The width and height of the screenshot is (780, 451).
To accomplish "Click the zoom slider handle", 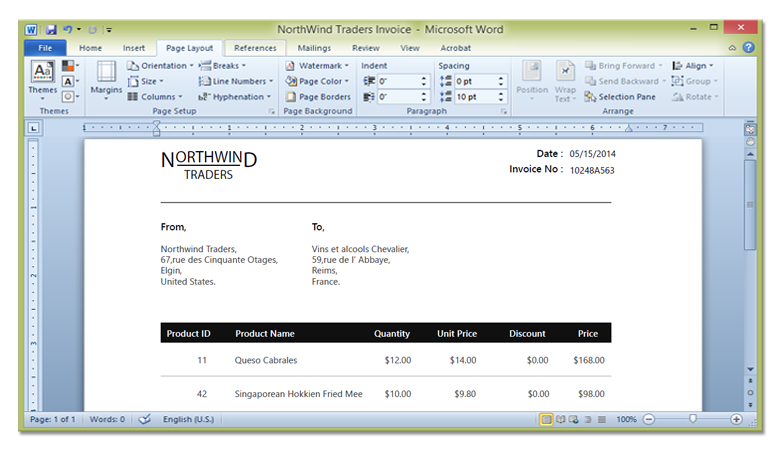I will 692,419.
